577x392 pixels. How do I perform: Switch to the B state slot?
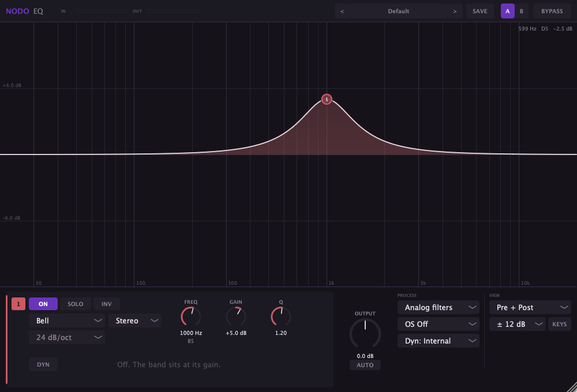click(x=522, y=11)
